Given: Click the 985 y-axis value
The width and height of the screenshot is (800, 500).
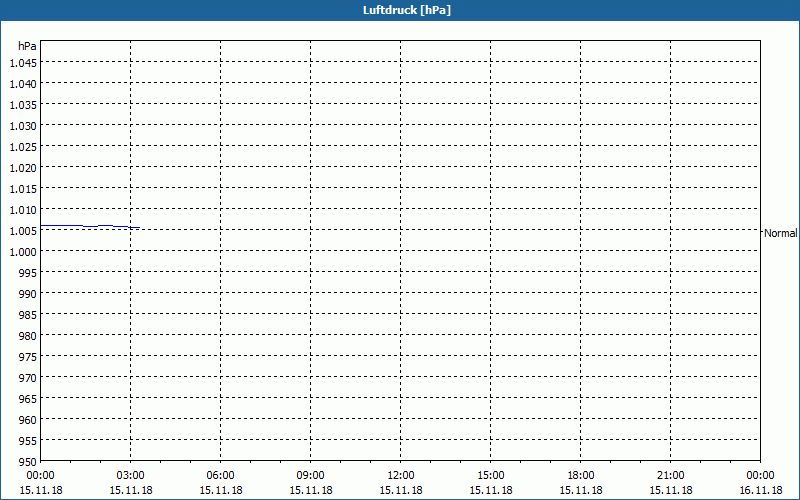Looking at the screenshot, I should pyautogui.click(x=28, y=315).
